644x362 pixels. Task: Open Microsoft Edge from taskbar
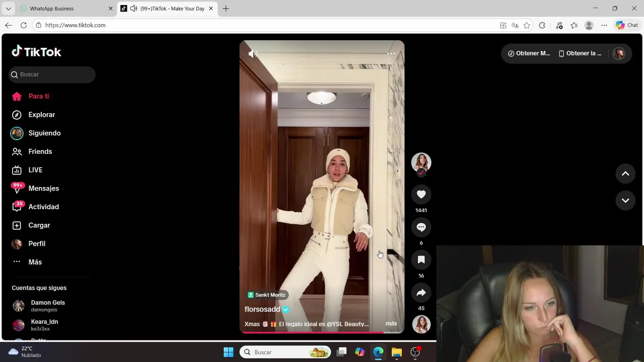point(378,352)
